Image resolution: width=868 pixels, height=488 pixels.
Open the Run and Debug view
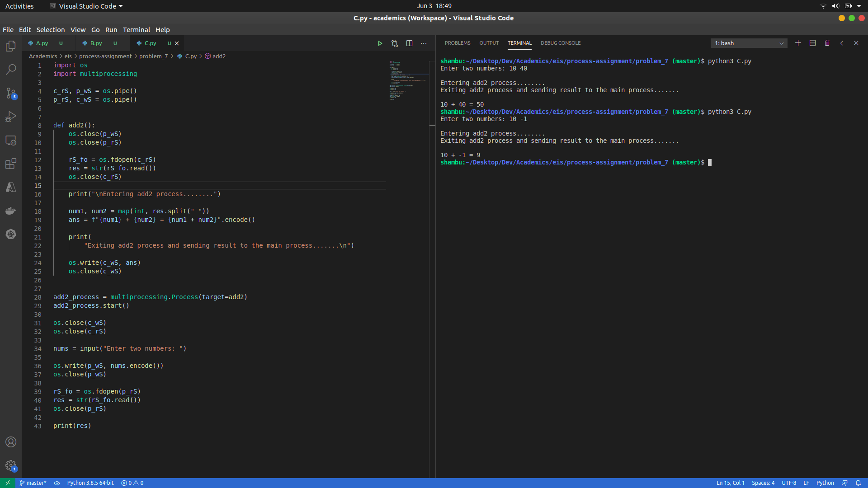tap(11, 117)
